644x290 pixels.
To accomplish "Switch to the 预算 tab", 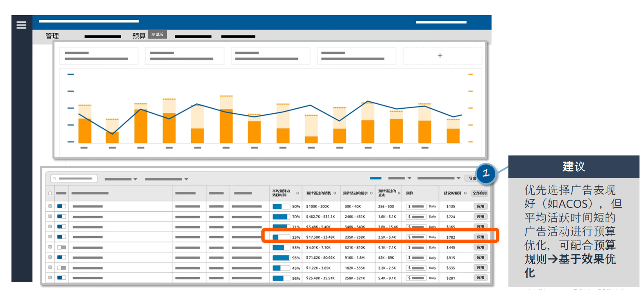I will [139, 36].
